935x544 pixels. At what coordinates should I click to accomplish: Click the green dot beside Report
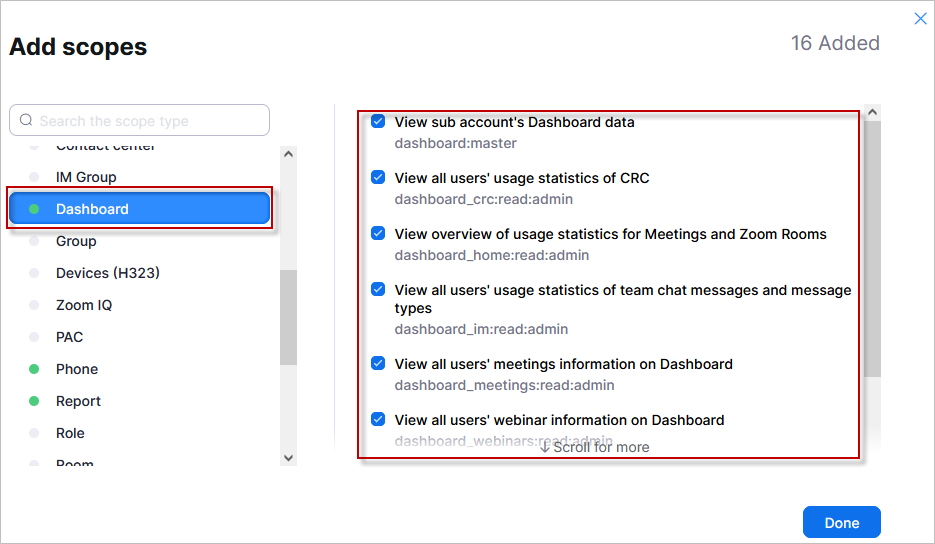click(34, 401)
